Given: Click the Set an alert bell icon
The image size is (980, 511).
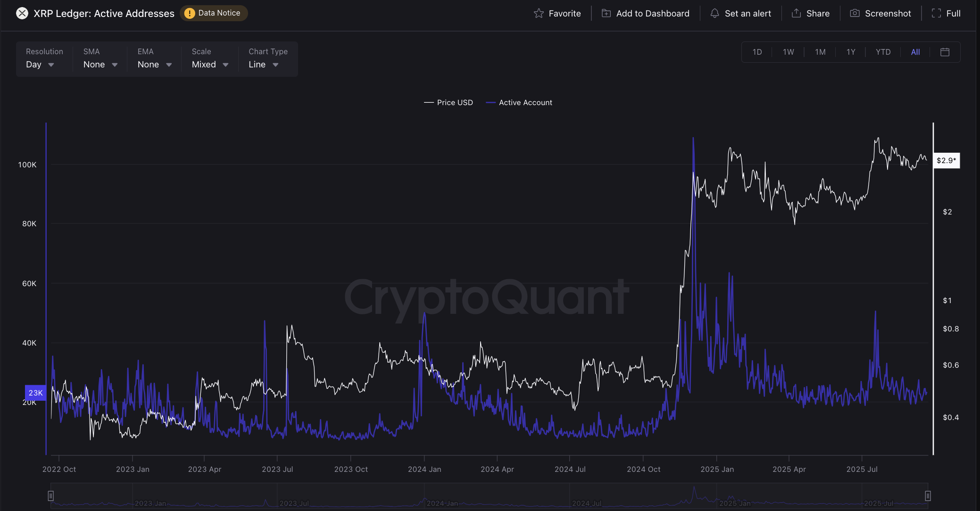Looking at the screenshot, I should [714, 13].
